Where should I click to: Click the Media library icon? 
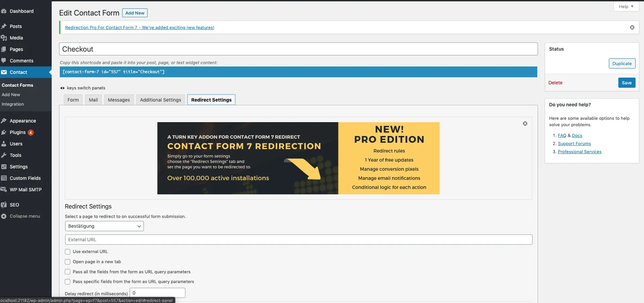(4, 38)
